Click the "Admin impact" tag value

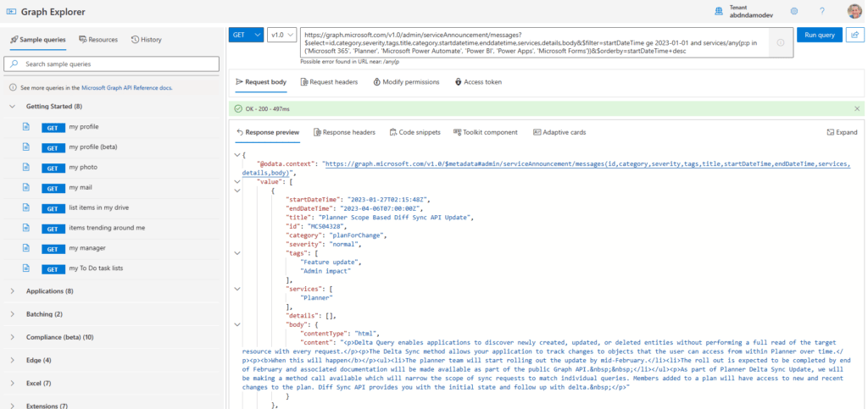point(326,271)
